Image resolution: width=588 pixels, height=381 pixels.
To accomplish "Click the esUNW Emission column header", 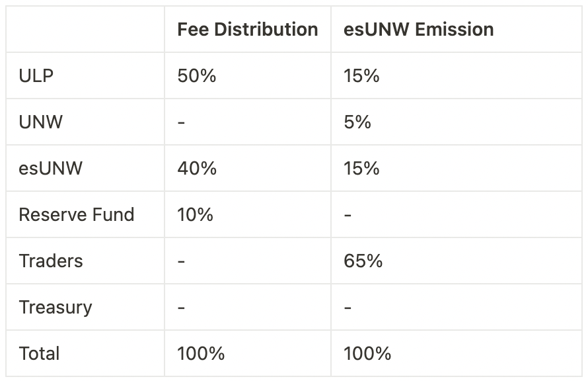I will 418,30.
